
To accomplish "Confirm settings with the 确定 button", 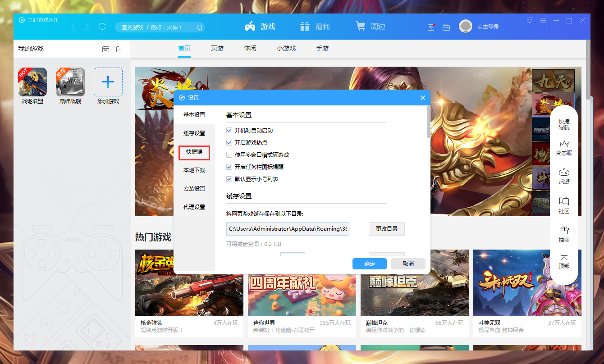I will (x=369, y=264).
